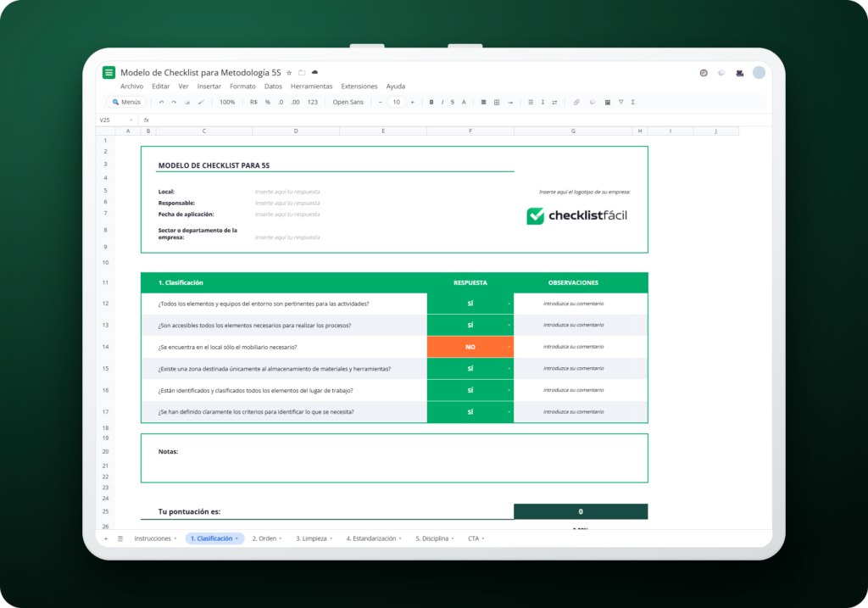The height and width of the screenshot is (608, 868).
Task: Open the Formato menu
Action: click(242, 86)
